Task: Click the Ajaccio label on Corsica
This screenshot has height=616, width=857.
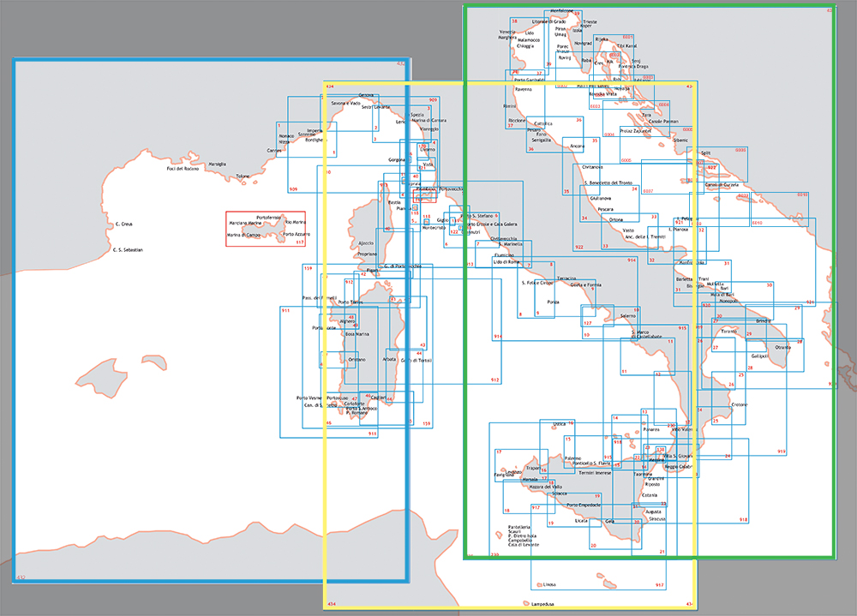Action: pyautogui.click(x=367, y=242)
